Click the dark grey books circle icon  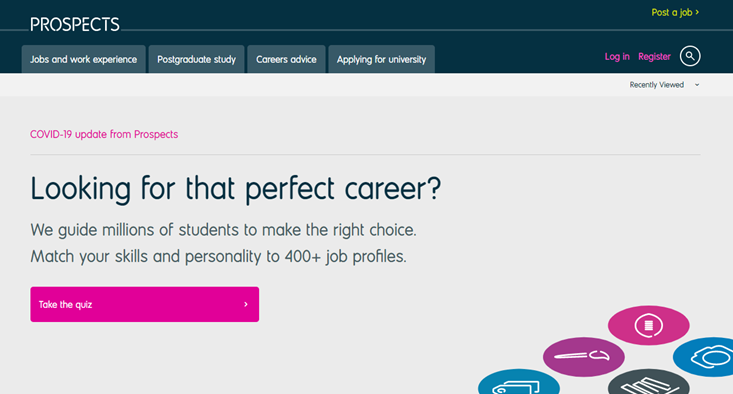[648, 382]
